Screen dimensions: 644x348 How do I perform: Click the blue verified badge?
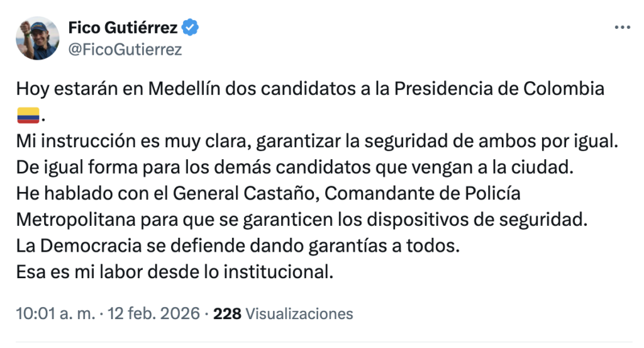click(x=191, y=28)
